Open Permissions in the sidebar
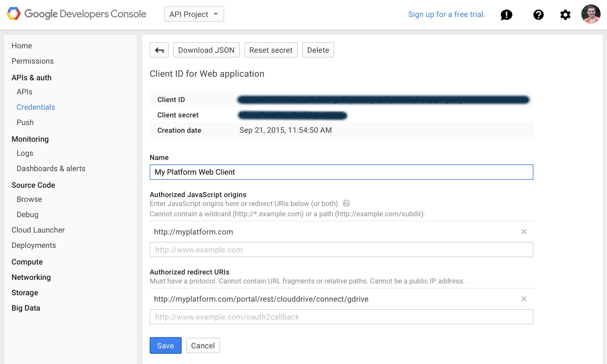The height and width of the screenshot is (364, 607). point(33,61)
